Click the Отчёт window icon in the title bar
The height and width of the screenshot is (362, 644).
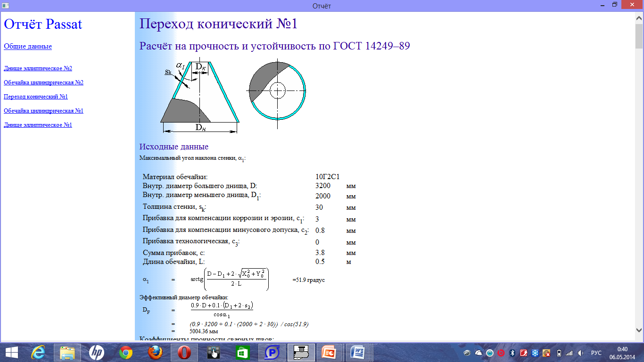[5, 6]
